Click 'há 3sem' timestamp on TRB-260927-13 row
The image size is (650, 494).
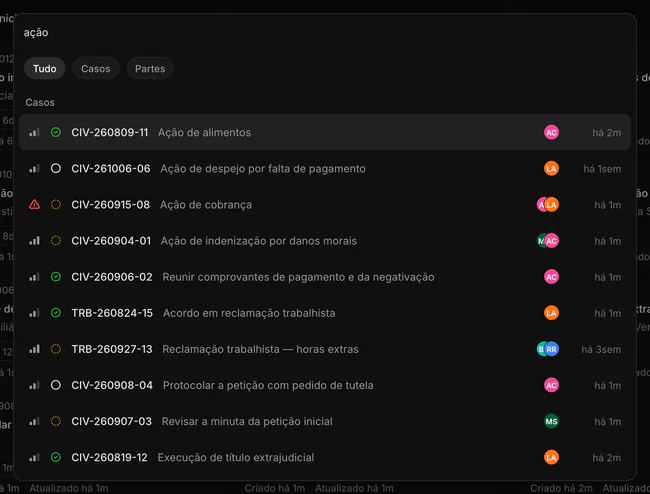[x=601, y=349]
